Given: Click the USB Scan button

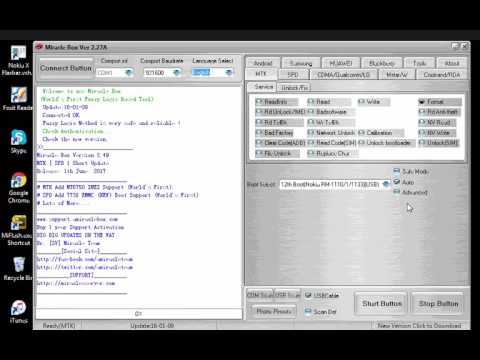Looking at the screenshot, I should click(x=287, y=295).
